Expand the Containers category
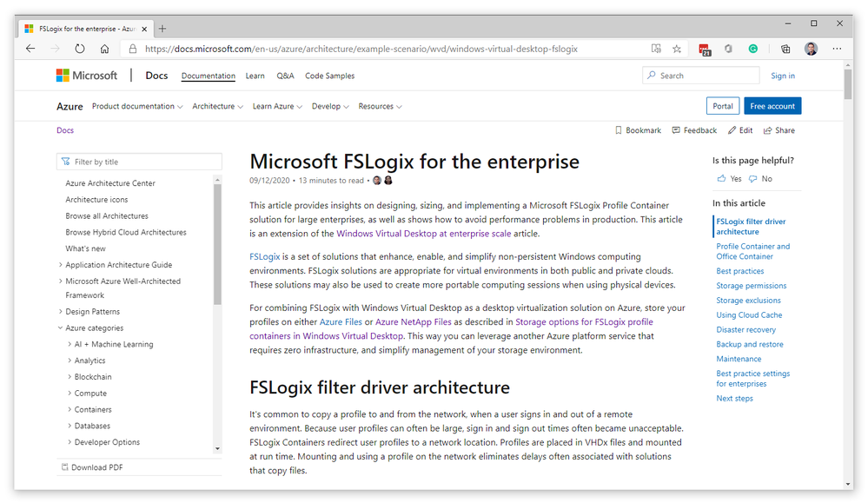The height and width of the screenshot is (503, 868). pyautogui.click(x=70, y=409)
